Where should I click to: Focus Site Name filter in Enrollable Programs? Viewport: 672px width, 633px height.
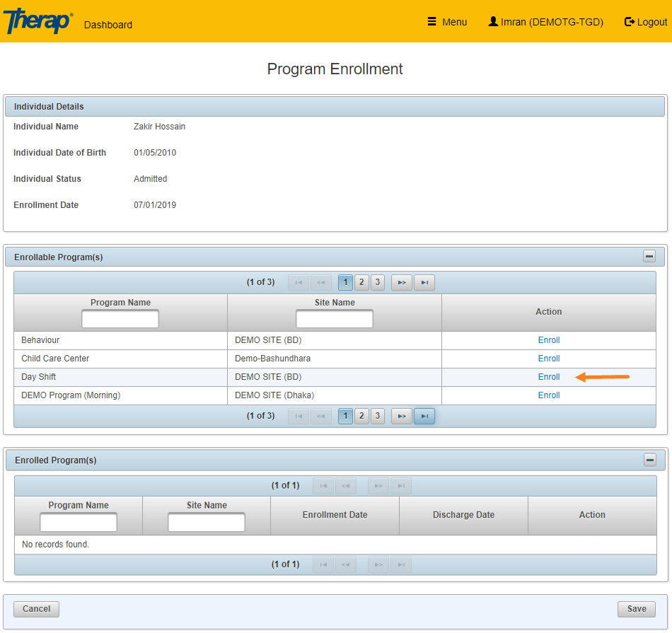335,319
